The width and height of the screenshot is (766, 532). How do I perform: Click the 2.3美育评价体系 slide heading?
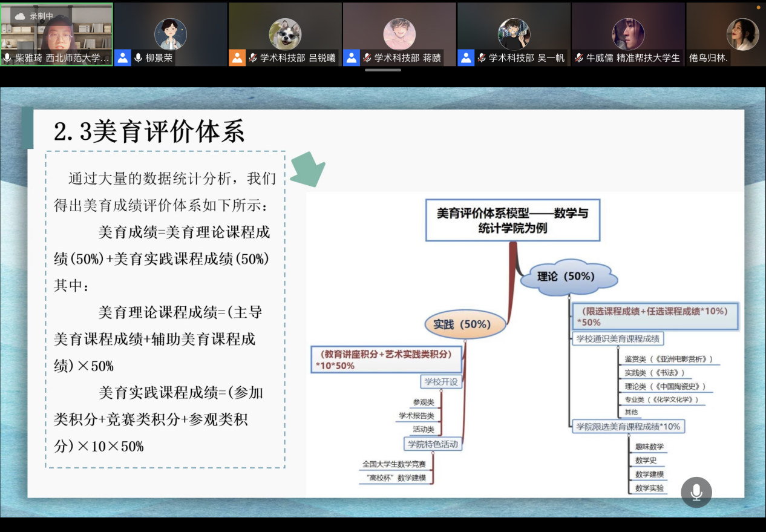click(149, 131)
